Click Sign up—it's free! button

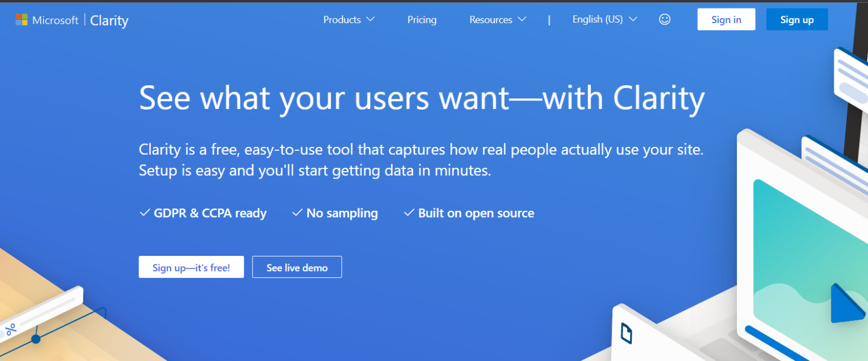tap(191, 267)
